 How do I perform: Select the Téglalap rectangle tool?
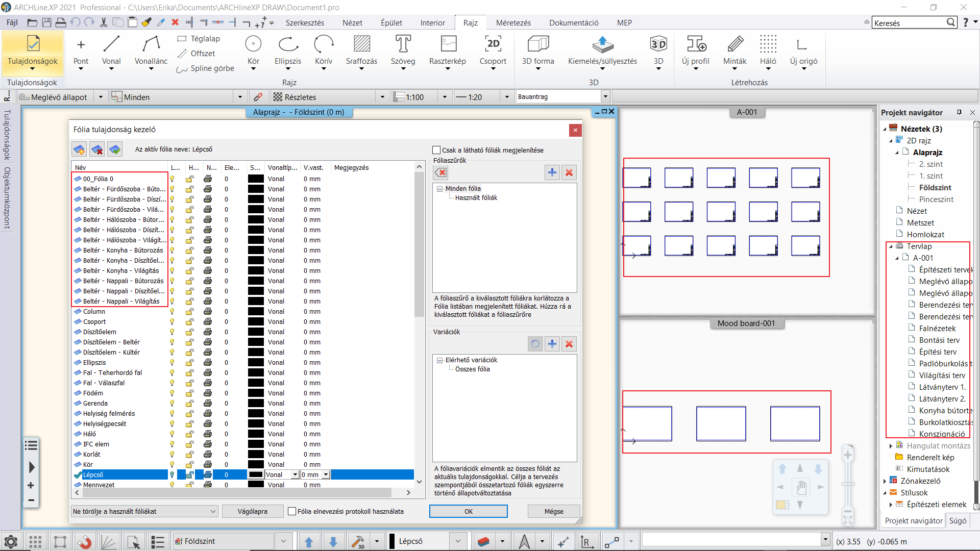199,39
